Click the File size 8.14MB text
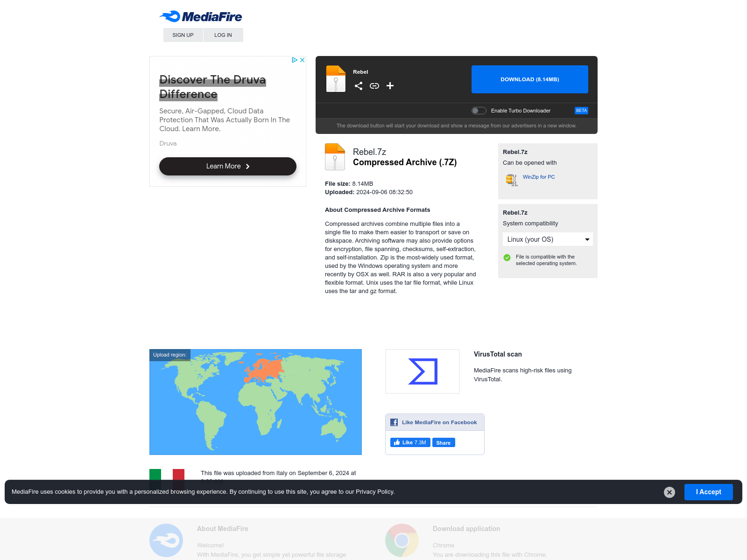 [349, 184]
